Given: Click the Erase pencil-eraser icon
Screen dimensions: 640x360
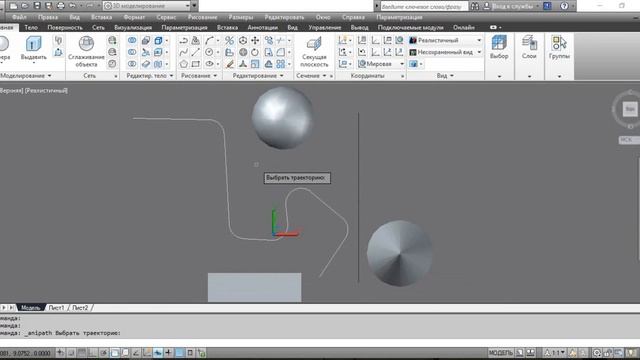Looking at the screenshot, I should [x=230, y=64].
